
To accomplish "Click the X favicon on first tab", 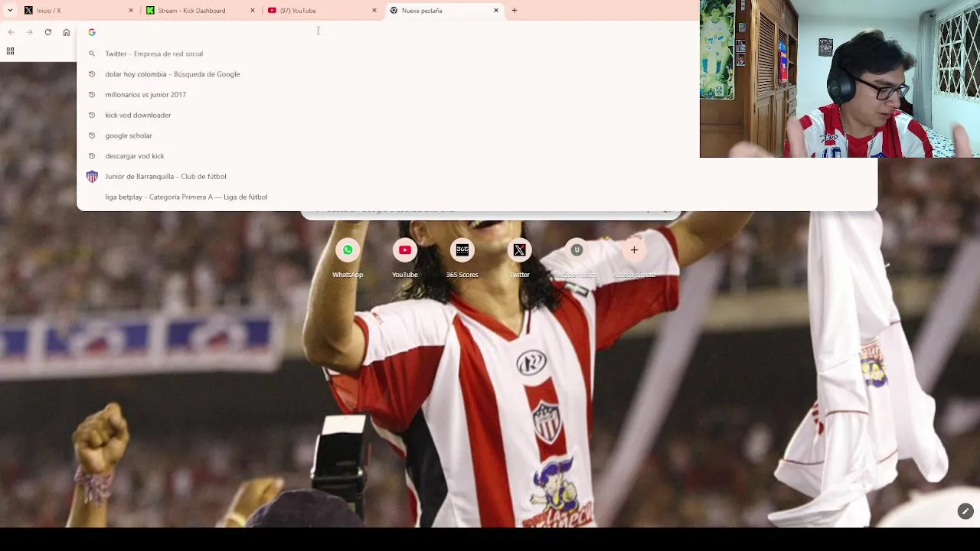I will click(28, 11).
